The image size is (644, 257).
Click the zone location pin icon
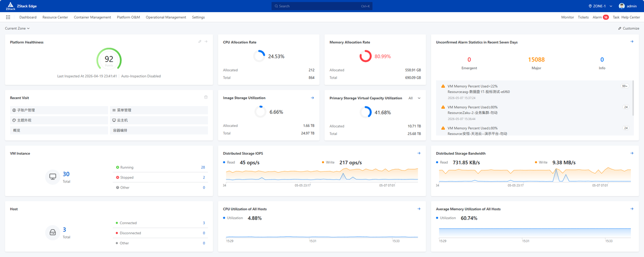590,6
